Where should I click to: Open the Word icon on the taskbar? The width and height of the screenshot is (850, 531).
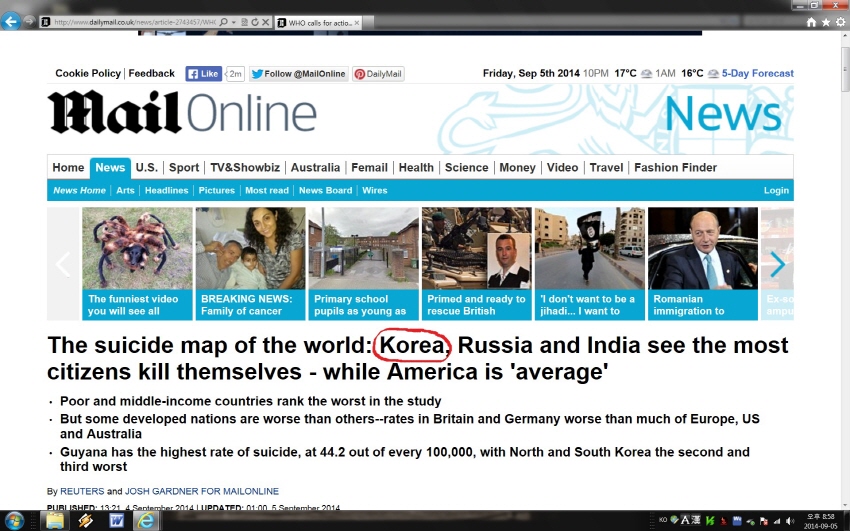coord(116,521)
